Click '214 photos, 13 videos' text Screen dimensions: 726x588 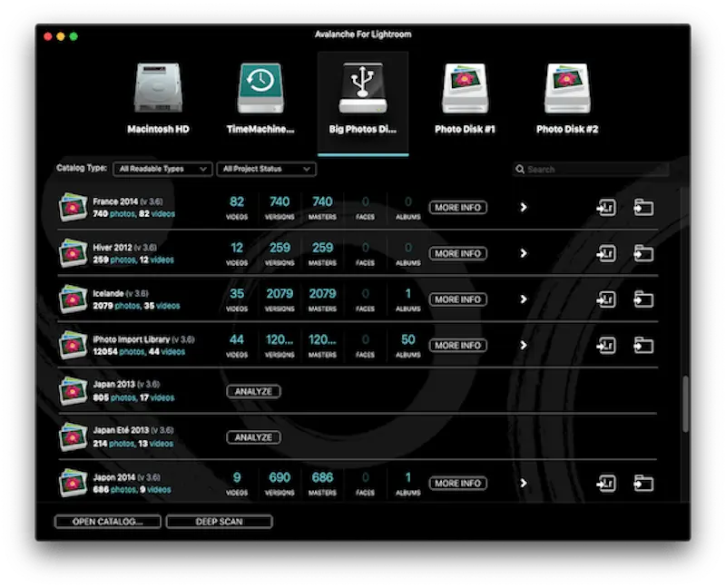click(132, 444)
